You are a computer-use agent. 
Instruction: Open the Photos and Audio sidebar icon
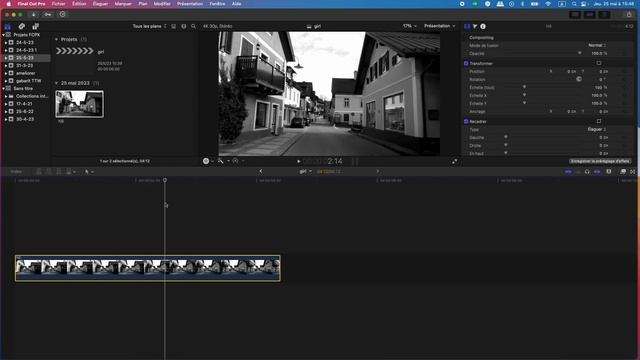point(22,27)
